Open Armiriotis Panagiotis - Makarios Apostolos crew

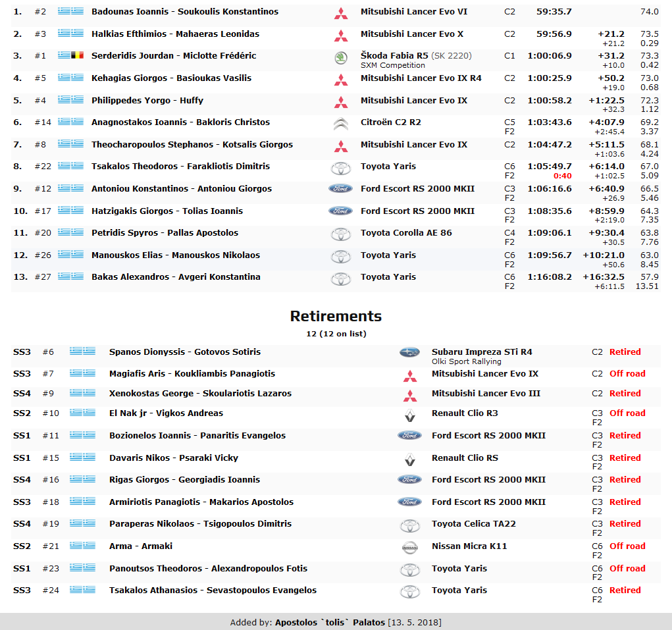point(201,502)
